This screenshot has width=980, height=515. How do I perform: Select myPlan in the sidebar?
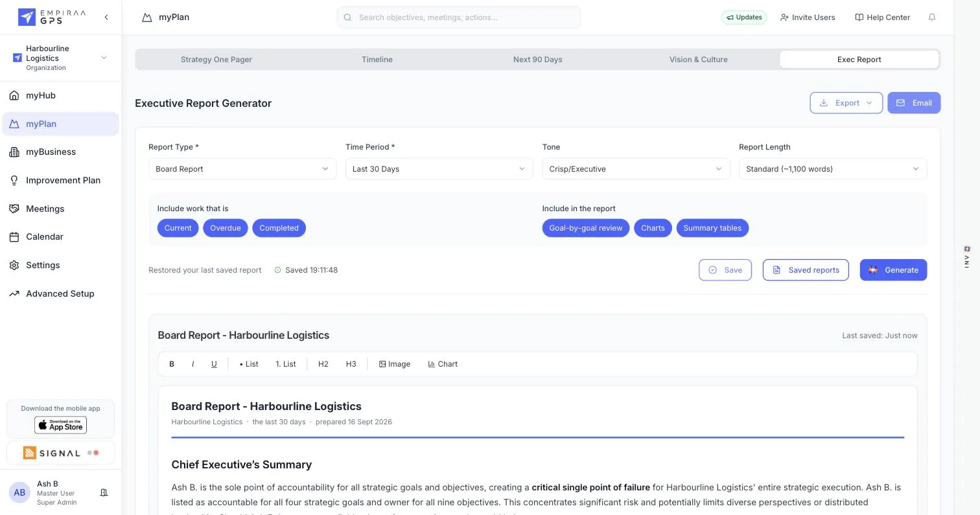tap(60, 124)
